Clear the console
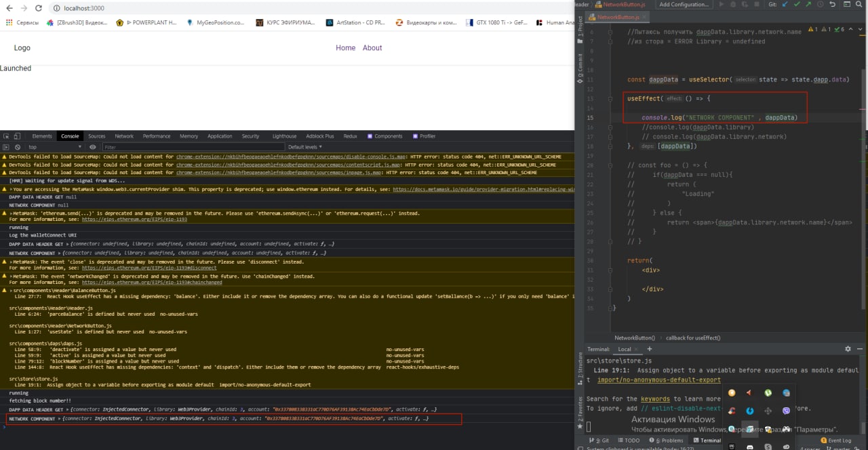 [x=18, y=147]
